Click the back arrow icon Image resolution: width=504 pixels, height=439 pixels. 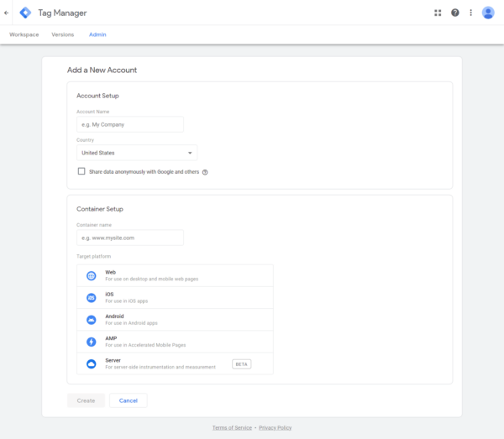tap(7, 13)
